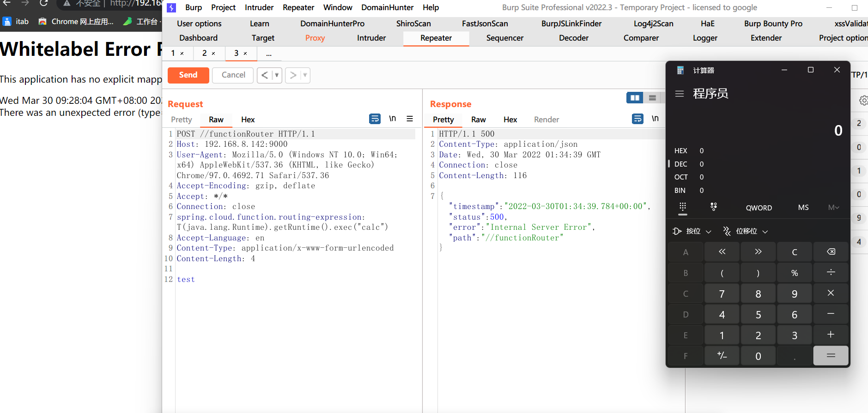Viewport: 868px width, 413px height.
Task: Switch Request view to Hex
Action: [248, 120]
